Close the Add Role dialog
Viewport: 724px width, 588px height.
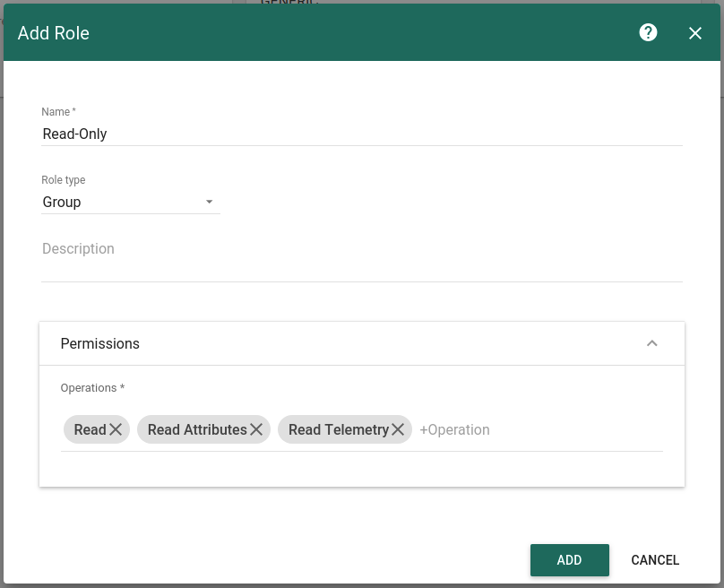pos(695,33)
